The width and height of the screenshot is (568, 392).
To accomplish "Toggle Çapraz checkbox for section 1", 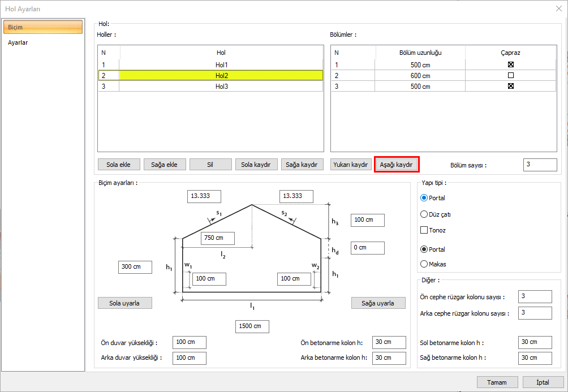I will tap(511, 64).
